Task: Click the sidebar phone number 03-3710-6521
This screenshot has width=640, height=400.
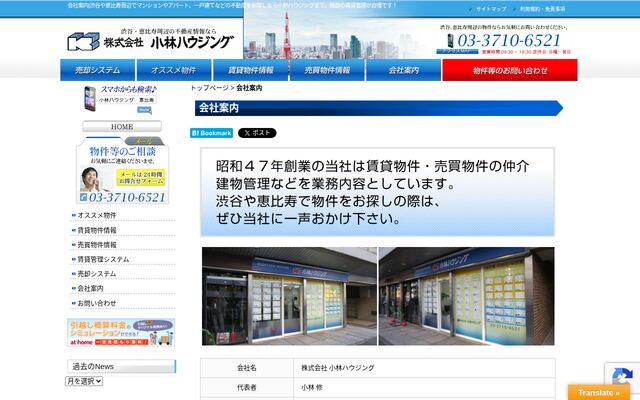Action: pyautogui.click(x=127, y=198)
